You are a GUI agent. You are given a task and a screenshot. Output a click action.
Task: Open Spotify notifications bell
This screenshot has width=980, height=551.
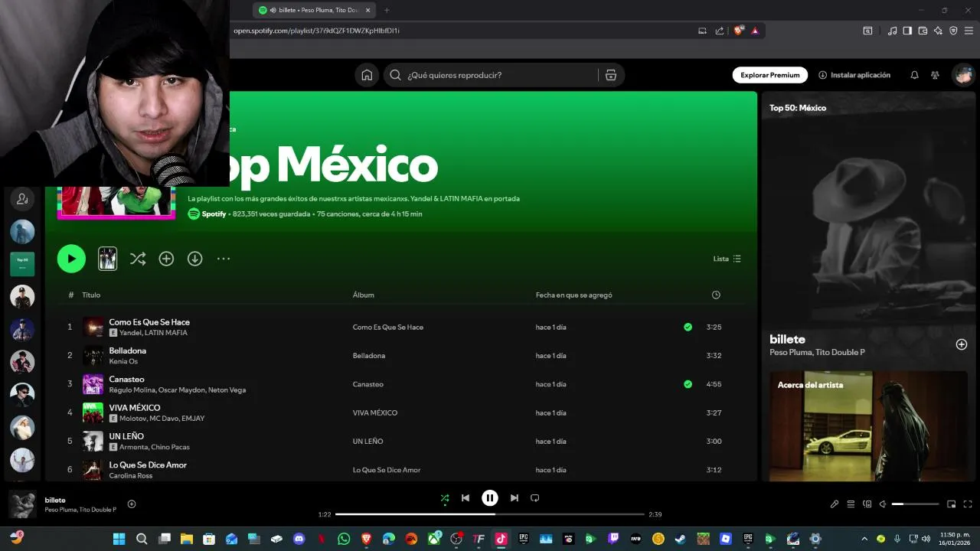coord(914,75)
